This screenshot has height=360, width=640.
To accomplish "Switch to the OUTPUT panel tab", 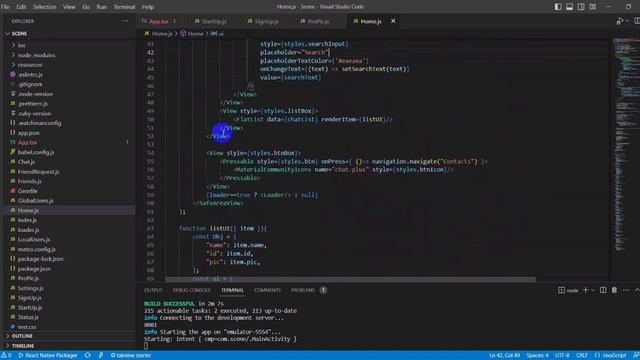I will click(153, 290).
